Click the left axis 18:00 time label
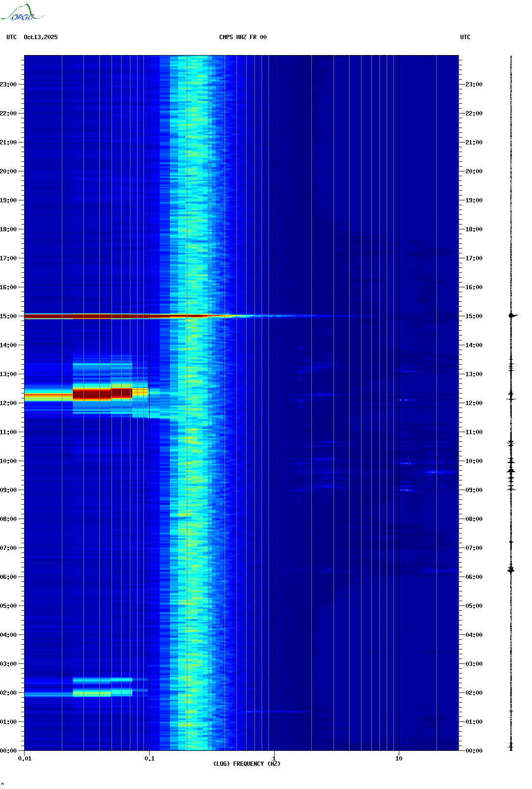The width and height of the screenshot is (532, 789). tap(8, 229)
